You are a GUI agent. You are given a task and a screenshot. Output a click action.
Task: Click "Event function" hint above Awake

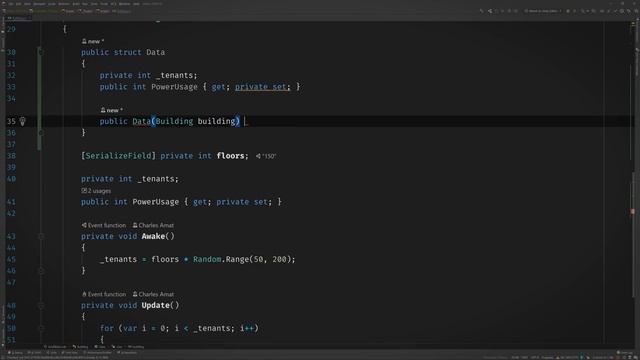(104, 225)
